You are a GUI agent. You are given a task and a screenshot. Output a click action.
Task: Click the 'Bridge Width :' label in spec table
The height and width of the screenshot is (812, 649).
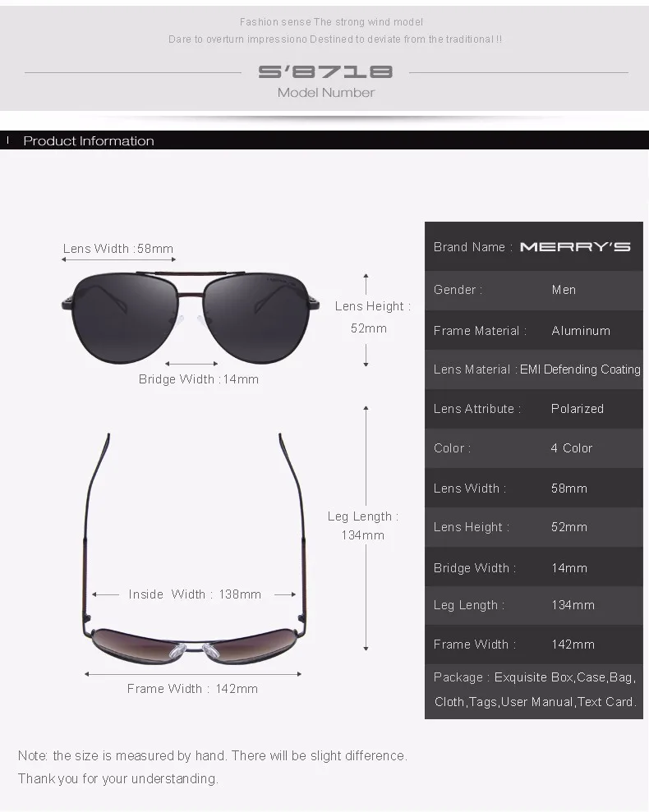[475, 568]
